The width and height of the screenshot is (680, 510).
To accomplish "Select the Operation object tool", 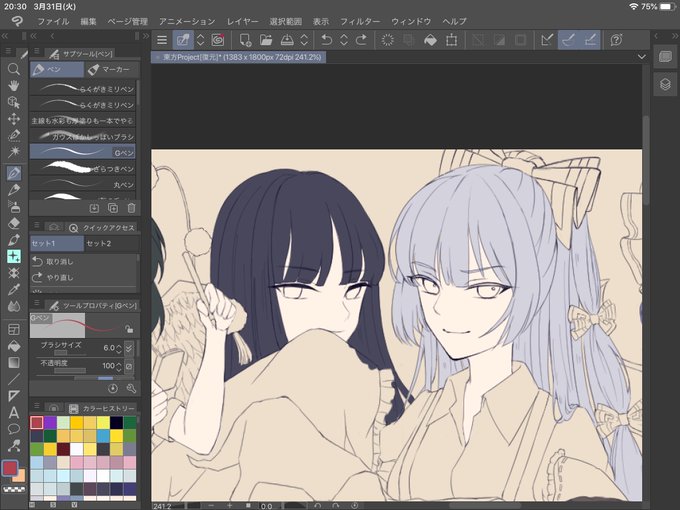I will coord(14,102).
